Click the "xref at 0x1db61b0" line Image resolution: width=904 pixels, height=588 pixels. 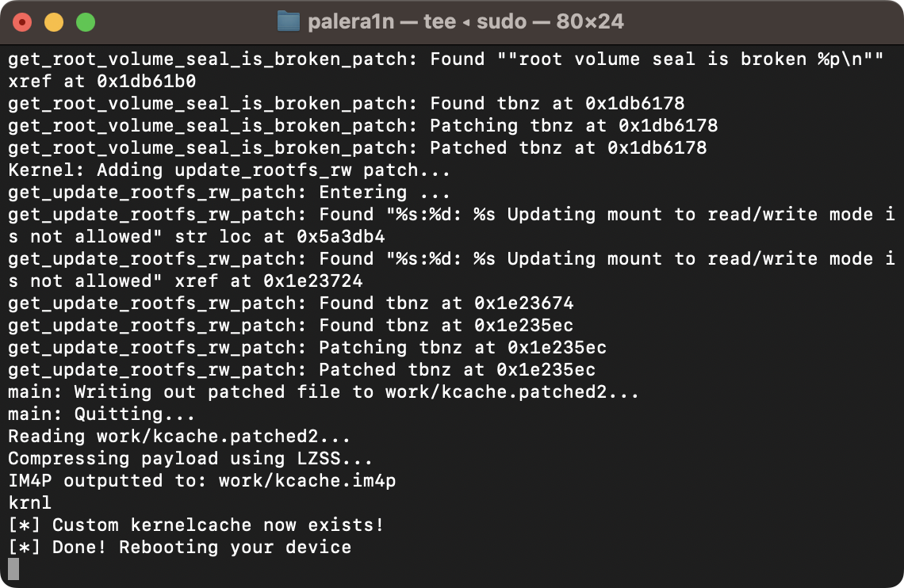pos(102,81)
